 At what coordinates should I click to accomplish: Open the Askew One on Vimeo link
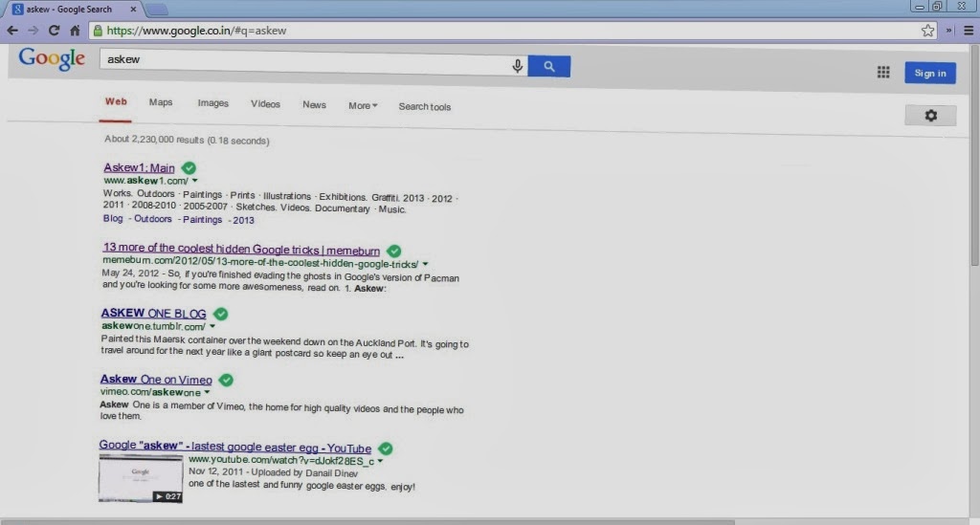tap(156, 380)
